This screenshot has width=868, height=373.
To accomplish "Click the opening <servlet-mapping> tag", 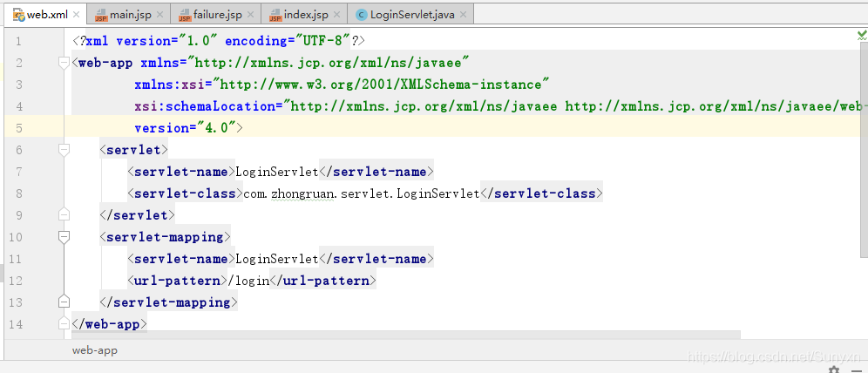I will click(165, 237).
